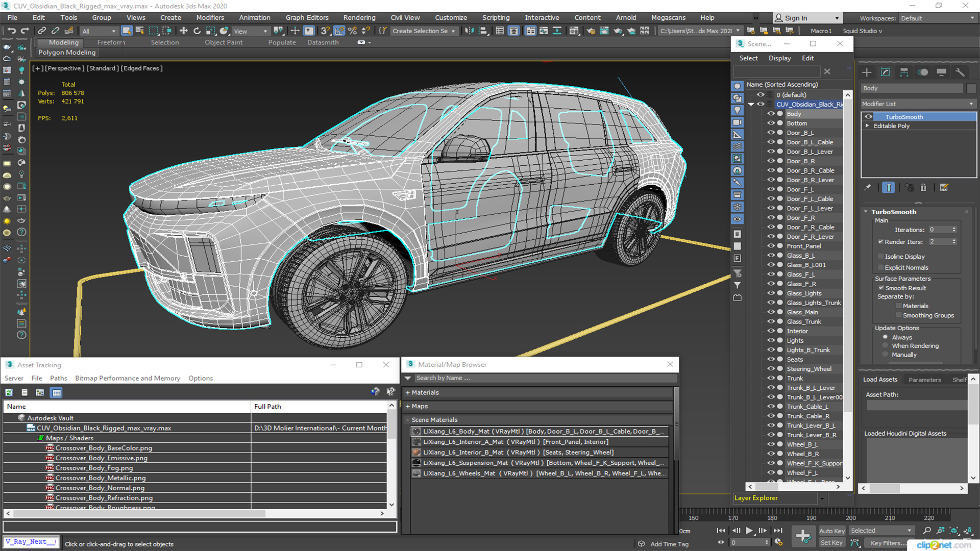The height and width of the screenshot is (551, 980).
Task: Open the Hierarchy command panel tab
Action: tap(904, 72)
